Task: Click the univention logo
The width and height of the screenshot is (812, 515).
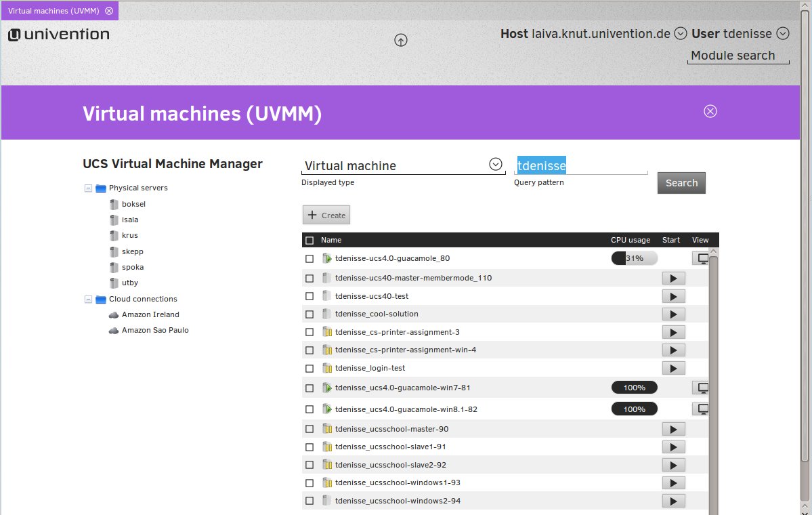Action: pos(58,34)
